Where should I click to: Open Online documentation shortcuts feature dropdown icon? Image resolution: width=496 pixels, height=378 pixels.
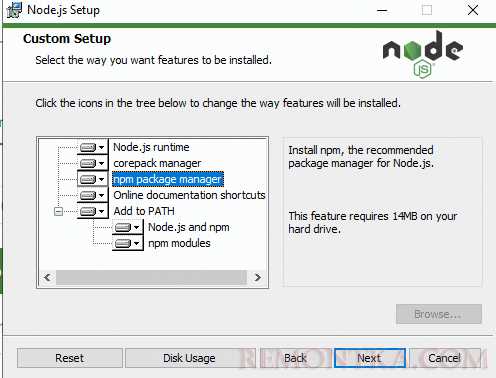93,195
